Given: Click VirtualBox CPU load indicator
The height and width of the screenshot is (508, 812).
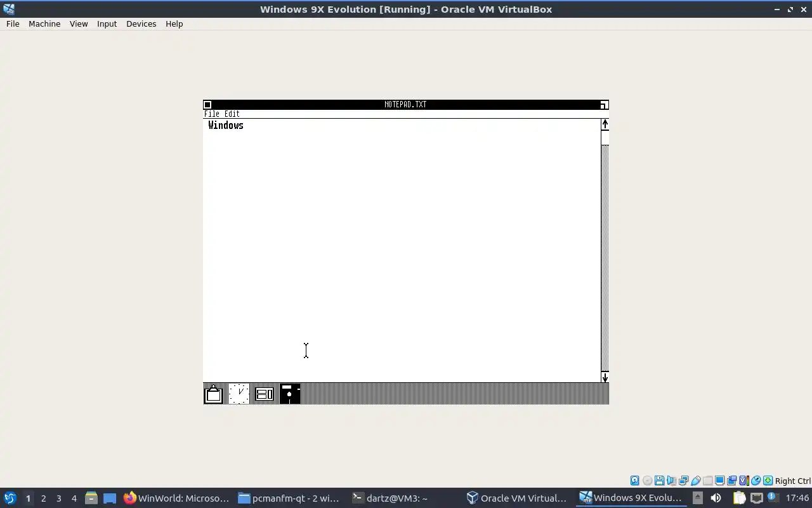Looking at the screenshot, I should point(743,481).
